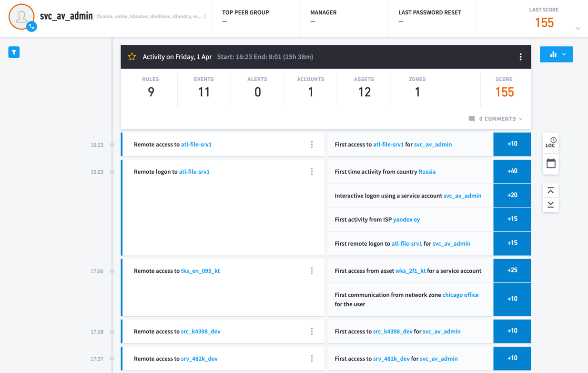Open three-dot menu for Remote logon event
Image resolution: width=588 pixels, height=373 pixels.
point(312,172)
